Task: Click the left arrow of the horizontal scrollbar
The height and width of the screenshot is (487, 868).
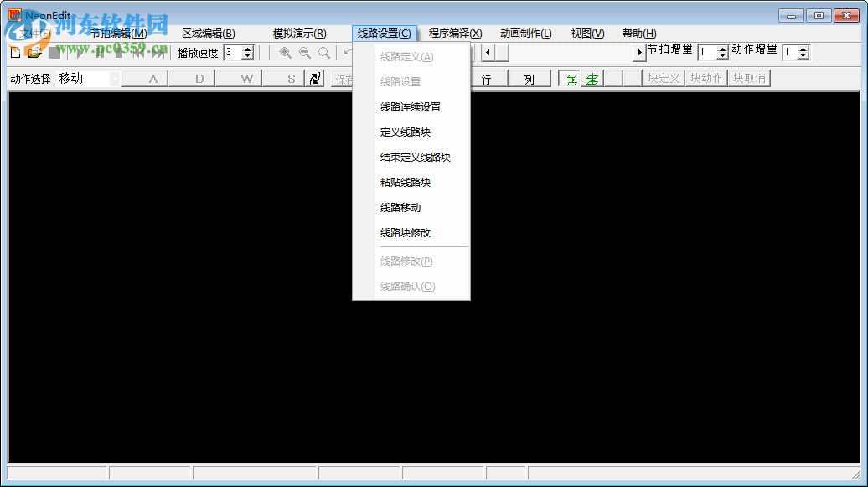Action: (488, 52)
